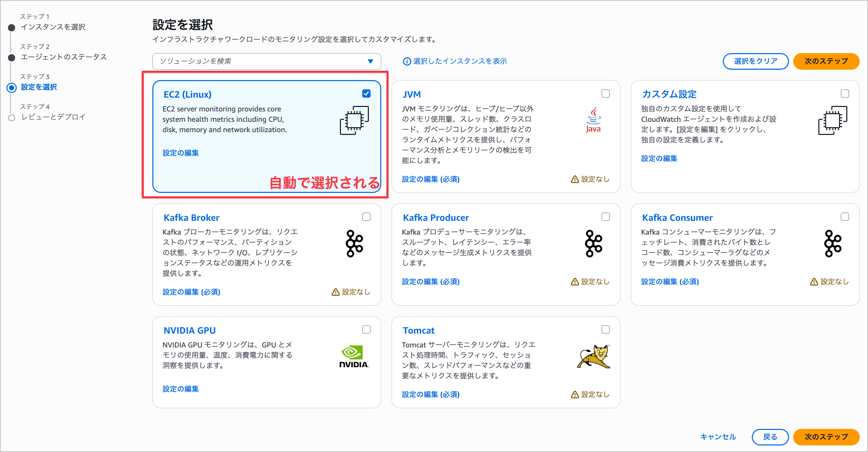Screen dimensions: 868x452
Task: Enable the Tomcat monitoring checkbox
Action: coord(606,330)
